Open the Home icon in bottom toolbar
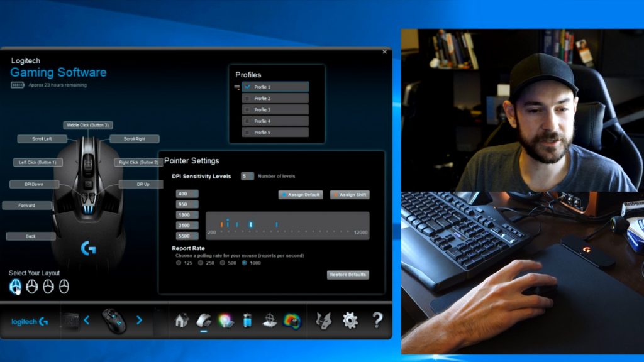 [x=182, y=321]
